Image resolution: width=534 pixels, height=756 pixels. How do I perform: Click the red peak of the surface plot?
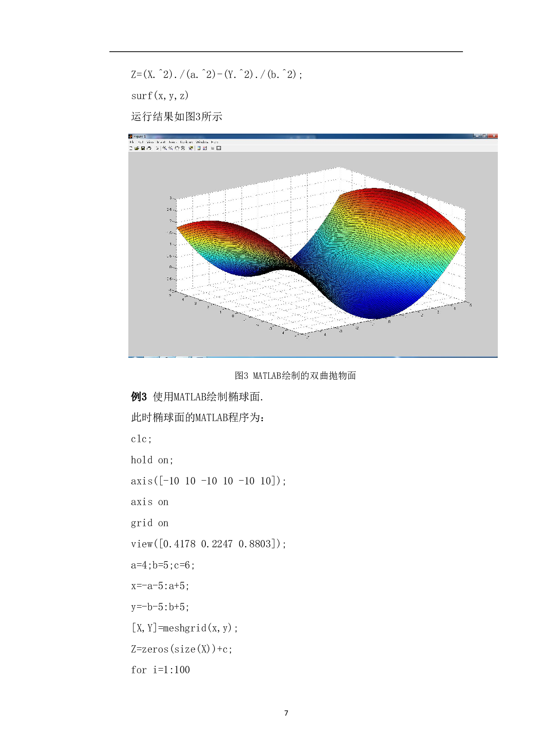click(x=379, y=195)
